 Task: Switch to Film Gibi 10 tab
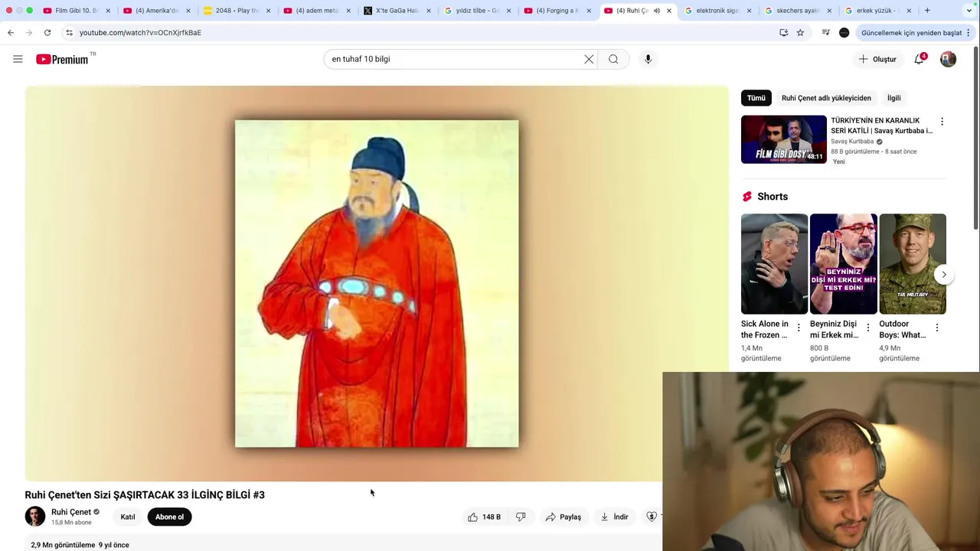pyautogui.click(x=77, y=11)
